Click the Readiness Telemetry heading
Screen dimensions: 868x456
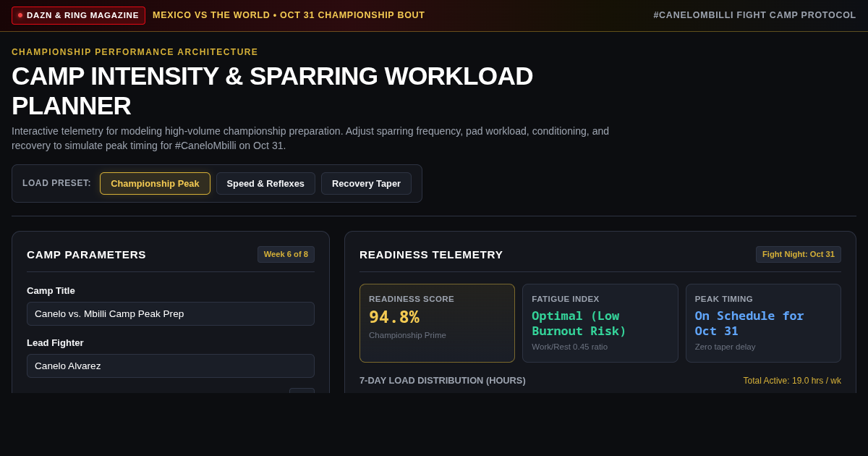pos(431,255)
